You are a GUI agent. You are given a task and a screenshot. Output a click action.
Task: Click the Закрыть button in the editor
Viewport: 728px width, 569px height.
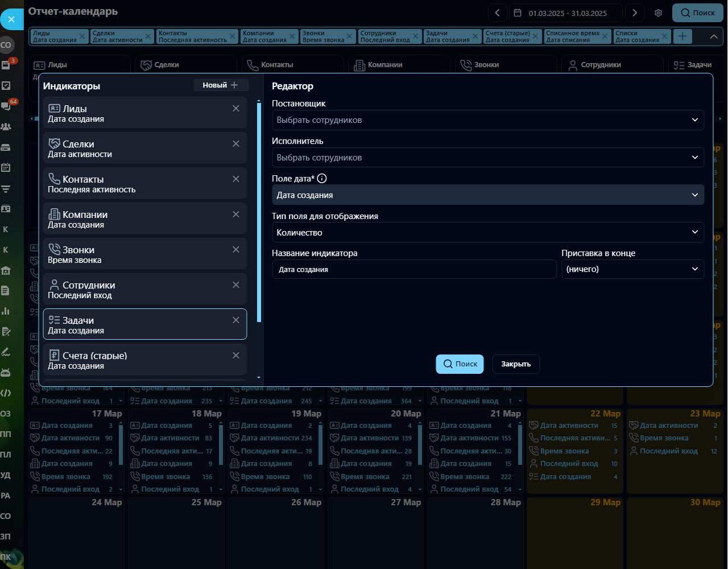tap(515, 364)
